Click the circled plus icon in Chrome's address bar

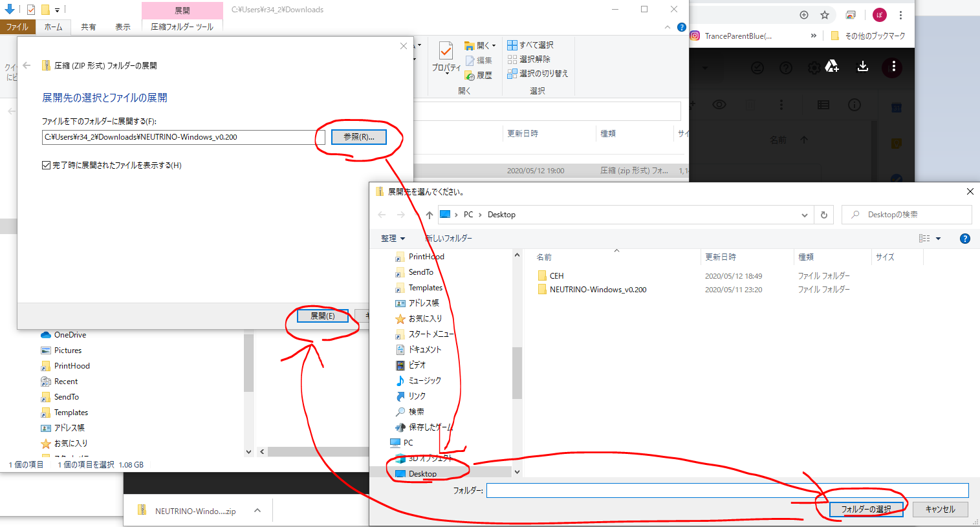pyautogui.click(x=804, y=15)
